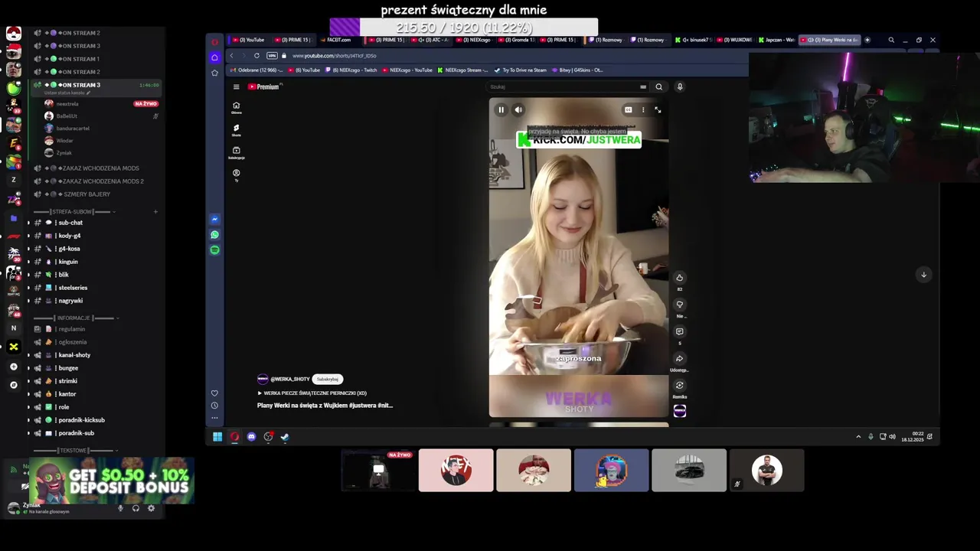Collapse the STREFA-SUBOW category
This screenshot has width=980, height=551.
point(73,211)
